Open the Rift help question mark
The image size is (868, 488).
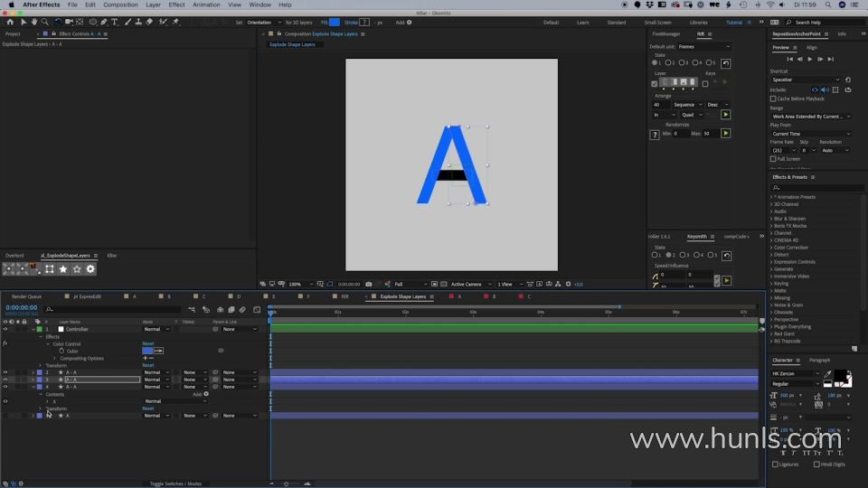tap(655, 135)
